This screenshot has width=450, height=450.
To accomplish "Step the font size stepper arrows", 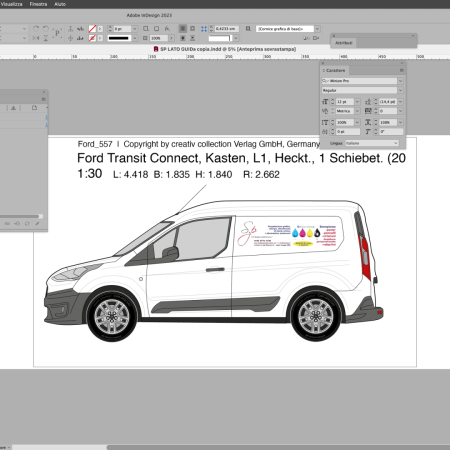I will click(x=332, y=101).
